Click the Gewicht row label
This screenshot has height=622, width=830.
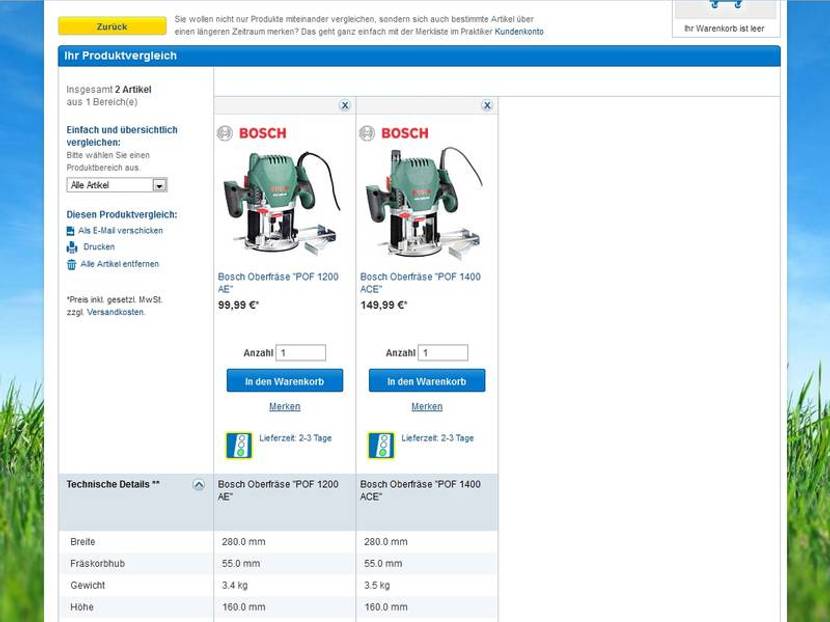(x=87, y=585)
